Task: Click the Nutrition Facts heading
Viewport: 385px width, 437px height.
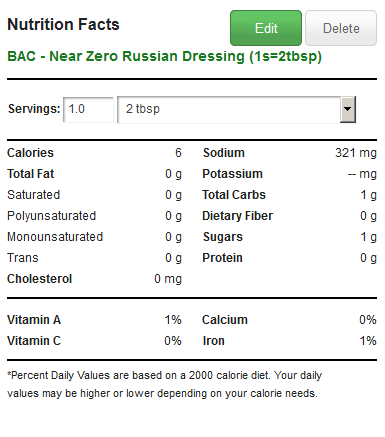Action: point(63,24)
